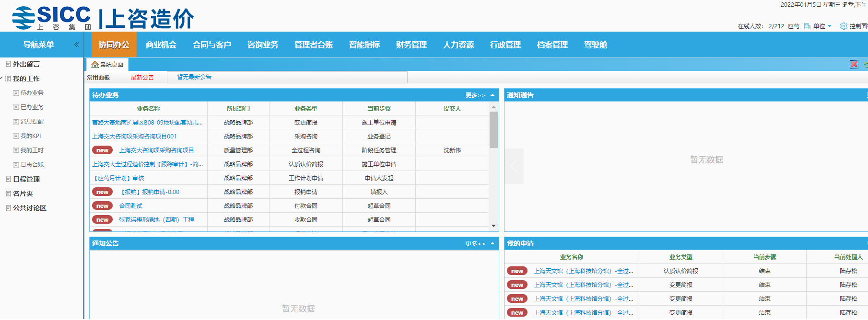Switch to the 财务管理 menu tab
The image size is (868, 320).
(x=411, y=45)
